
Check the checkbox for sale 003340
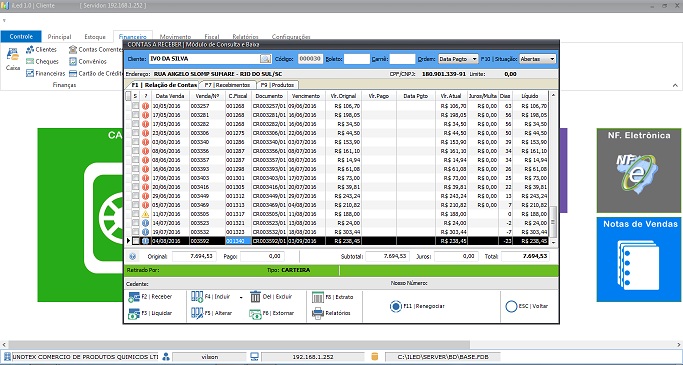tap(136, 142)
